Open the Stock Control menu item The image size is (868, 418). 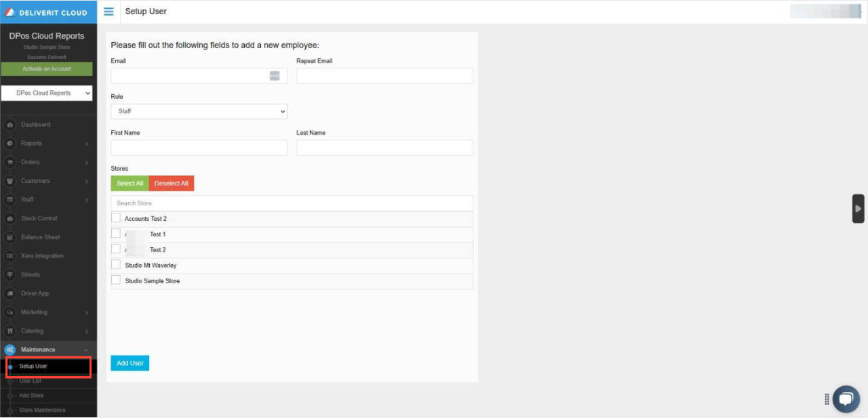click(39, 219)
